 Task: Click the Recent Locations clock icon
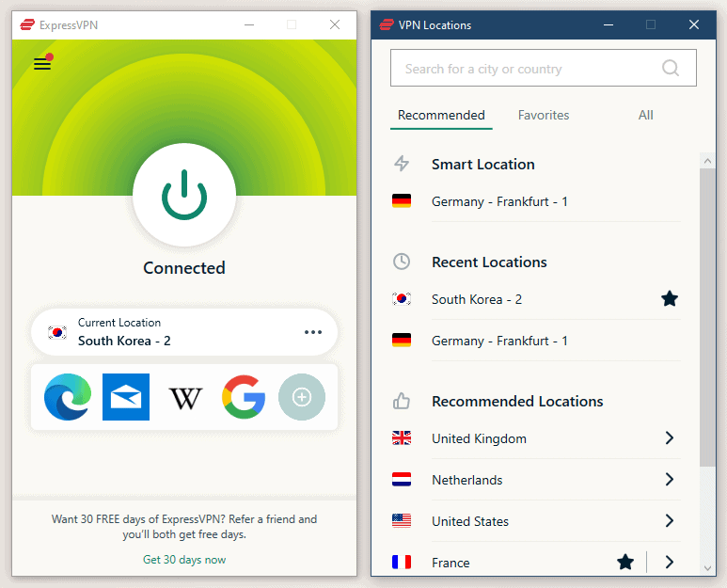[402, 262]
